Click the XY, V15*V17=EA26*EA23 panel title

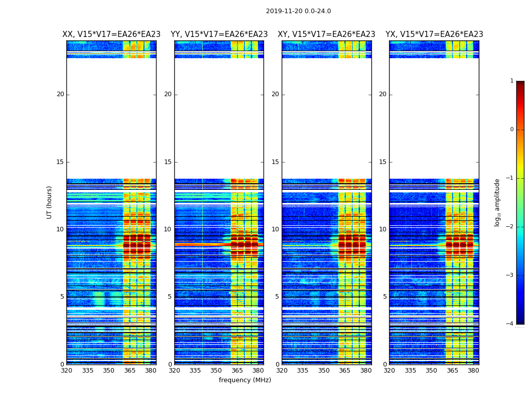tap(326, 34)
